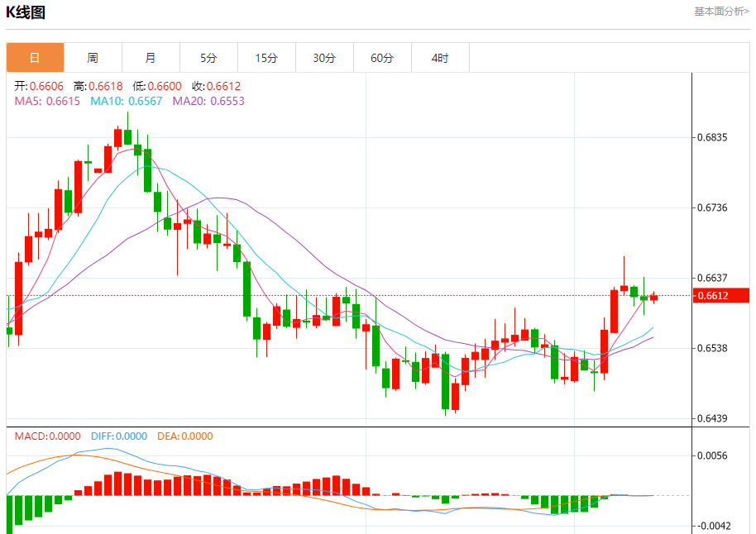Click the 0.6835 price axis label
This screenshot has width=756, height=534.
click(713, 138)
